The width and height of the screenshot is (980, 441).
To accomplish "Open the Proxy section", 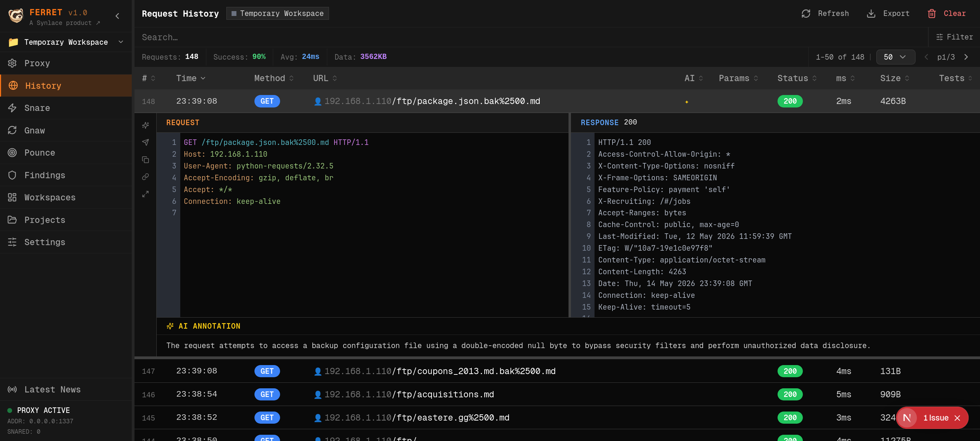I will [x=66, y=63].
